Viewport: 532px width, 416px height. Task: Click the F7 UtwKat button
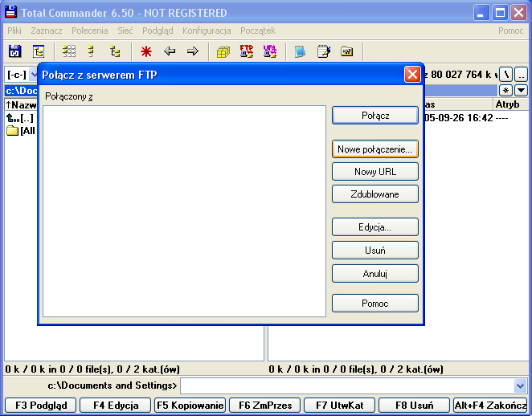[340, 405]
